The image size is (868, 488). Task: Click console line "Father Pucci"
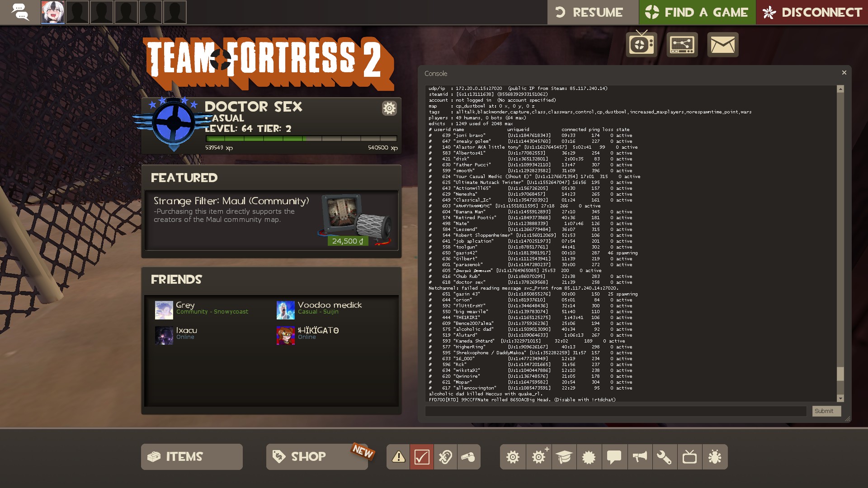click(x=531, y=164)
